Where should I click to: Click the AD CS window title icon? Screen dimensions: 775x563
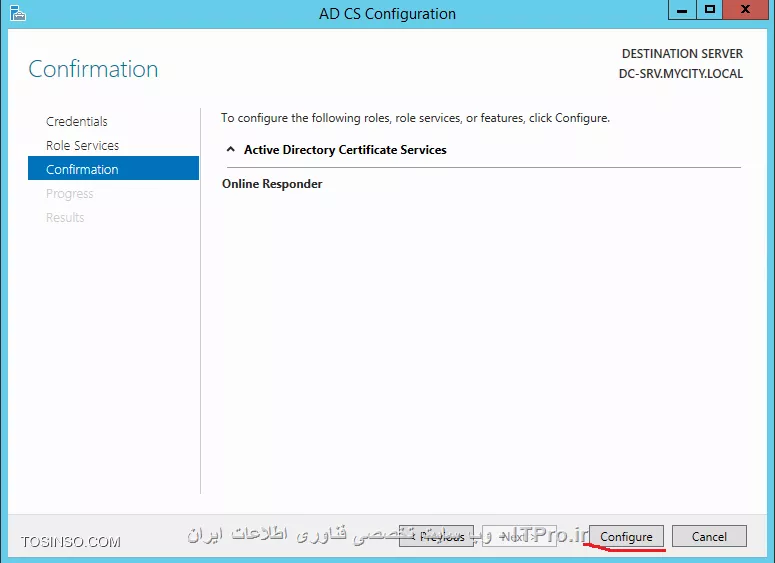18,13
